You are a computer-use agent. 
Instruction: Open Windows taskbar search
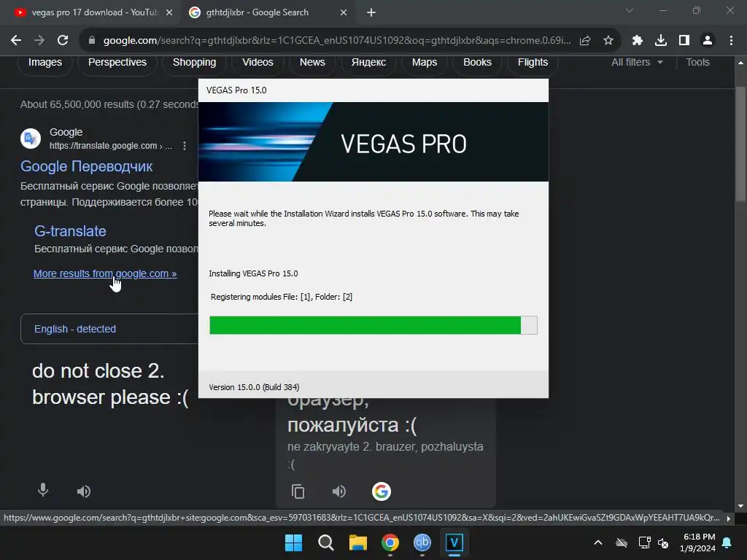click(326, 542)
